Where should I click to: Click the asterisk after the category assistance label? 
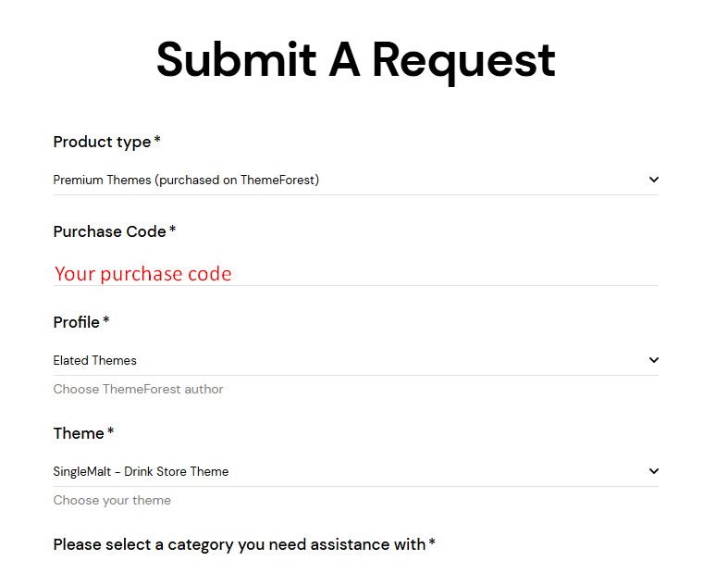432,543
